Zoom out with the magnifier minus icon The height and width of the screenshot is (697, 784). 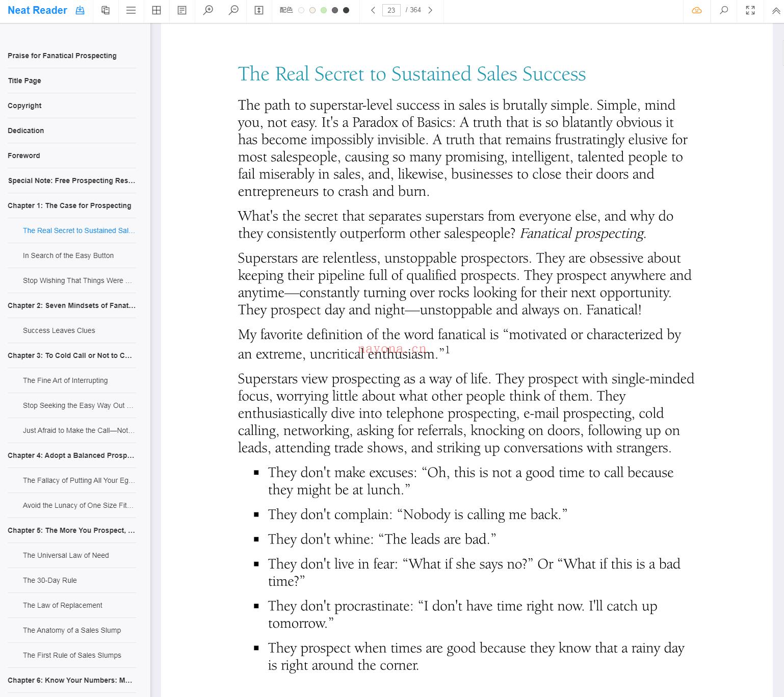(233, 10)
